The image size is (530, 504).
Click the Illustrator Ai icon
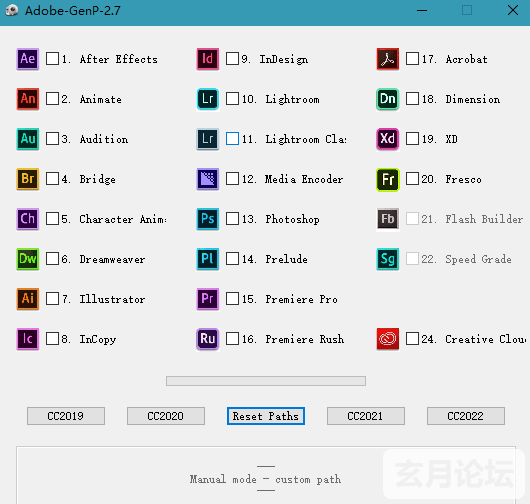pyautogui.click(x=28, y=299)
